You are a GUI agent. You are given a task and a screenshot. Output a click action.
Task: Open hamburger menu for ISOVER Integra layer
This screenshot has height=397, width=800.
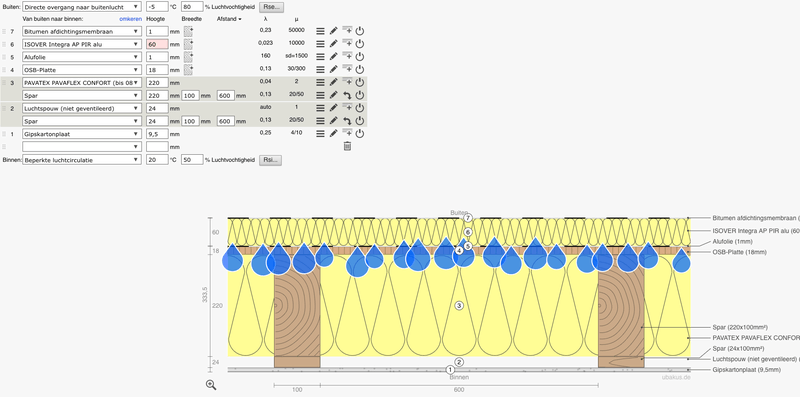point(320,44)
